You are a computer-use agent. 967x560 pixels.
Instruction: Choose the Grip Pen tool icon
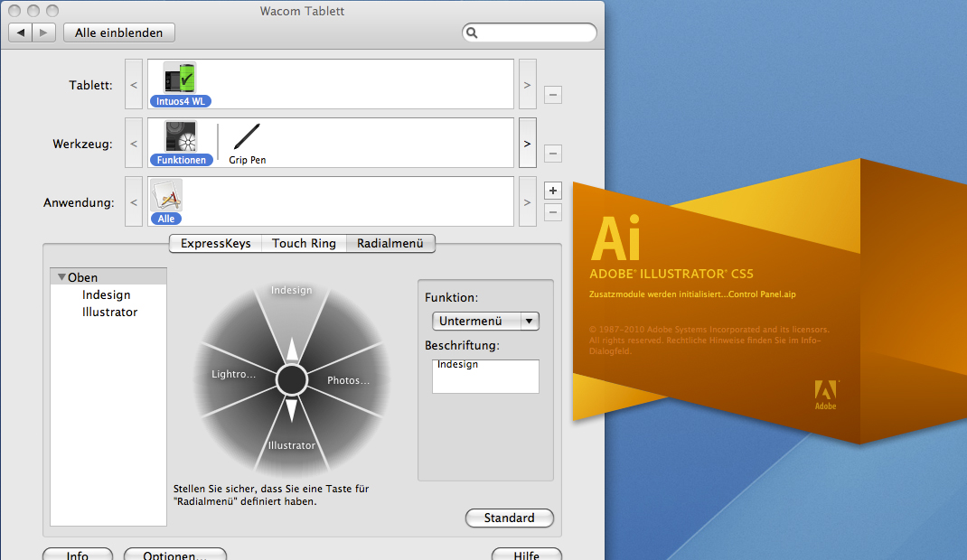tap(247, 137)
